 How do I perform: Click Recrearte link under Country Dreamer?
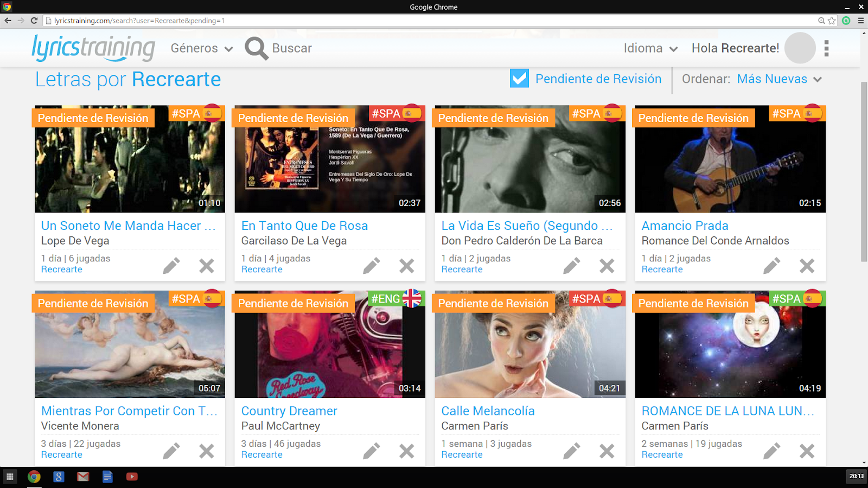(x=261, y=455)
